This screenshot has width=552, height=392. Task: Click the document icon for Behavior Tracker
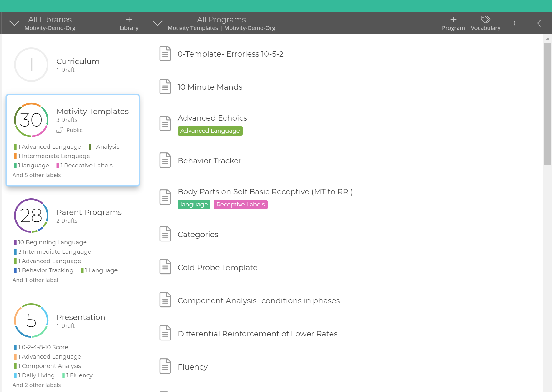tap(165, 161)
